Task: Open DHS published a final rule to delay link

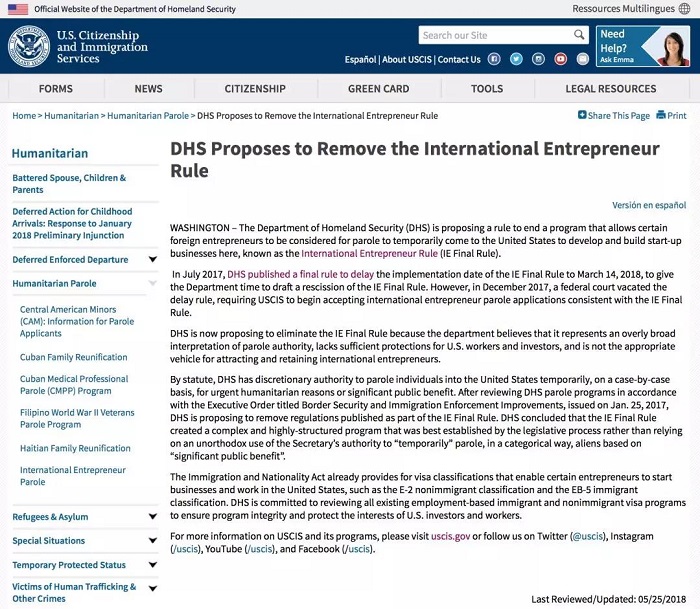Action: tap(300, 274)
